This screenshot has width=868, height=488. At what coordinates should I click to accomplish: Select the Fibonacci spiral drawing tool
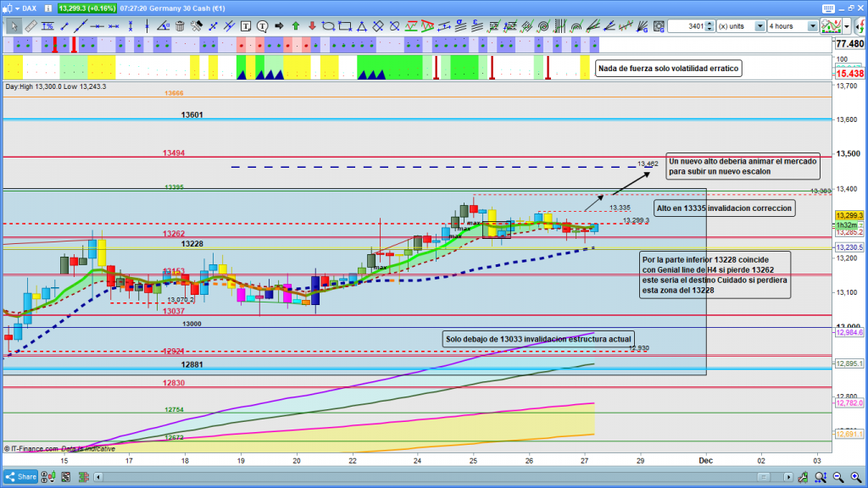click(542, 26)
